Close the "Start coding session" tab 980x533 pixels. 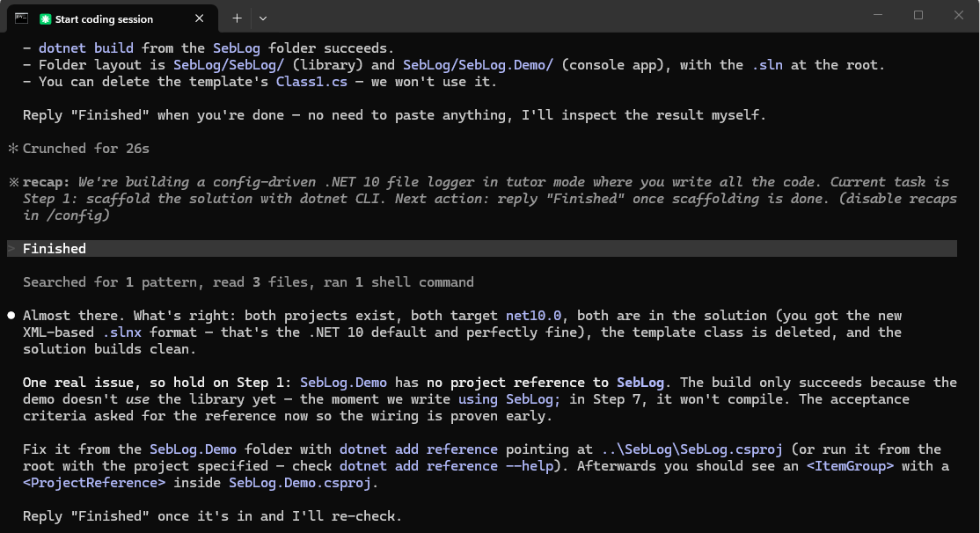(200, 18)
